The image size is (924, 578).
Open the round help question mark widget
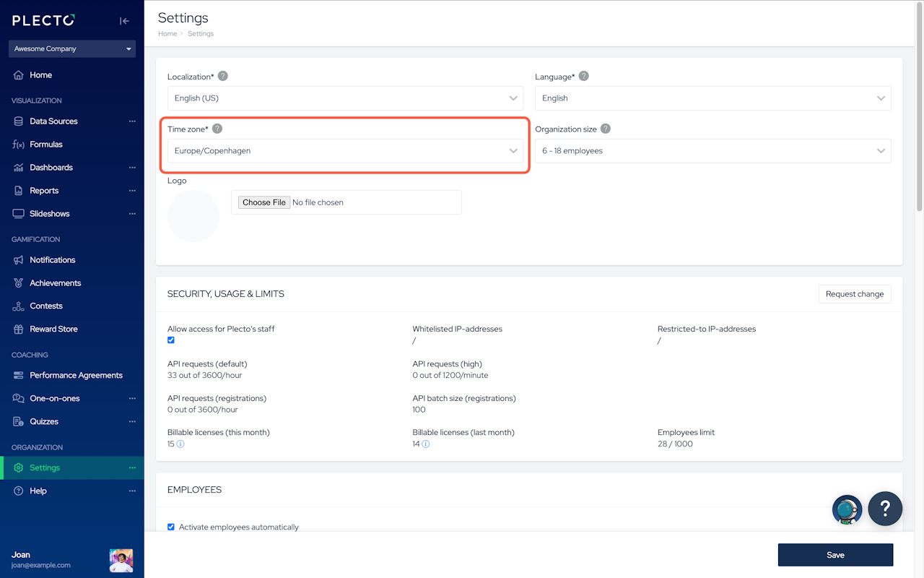[x=885, y=509]
